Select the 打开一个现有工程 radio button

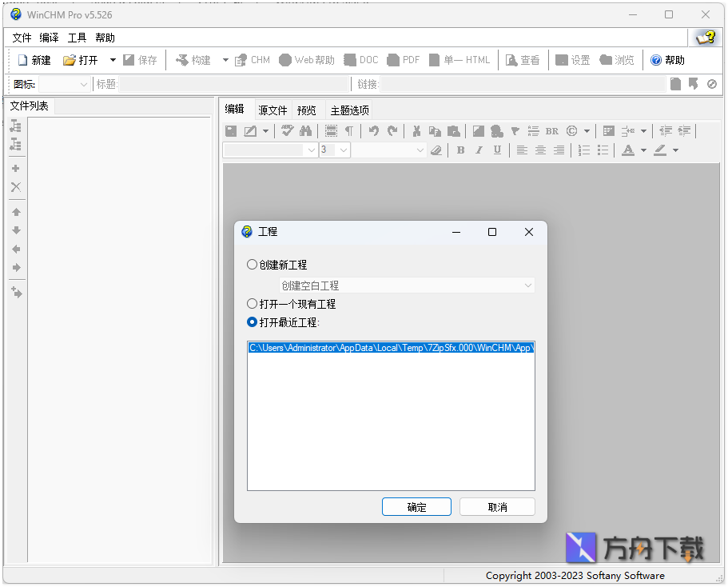[x=253, y=303]
